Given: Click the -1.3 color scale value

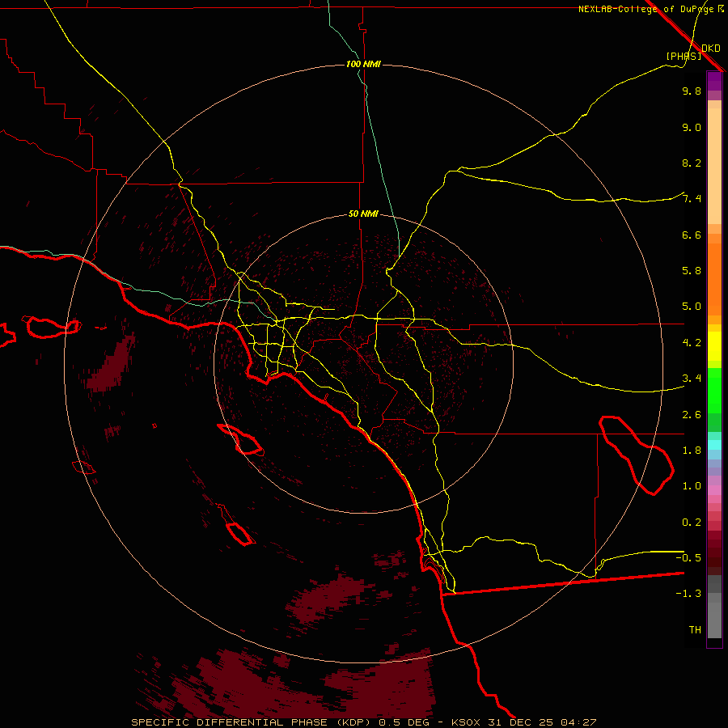Looking at the screenshot, I should (x=688, y=594).
